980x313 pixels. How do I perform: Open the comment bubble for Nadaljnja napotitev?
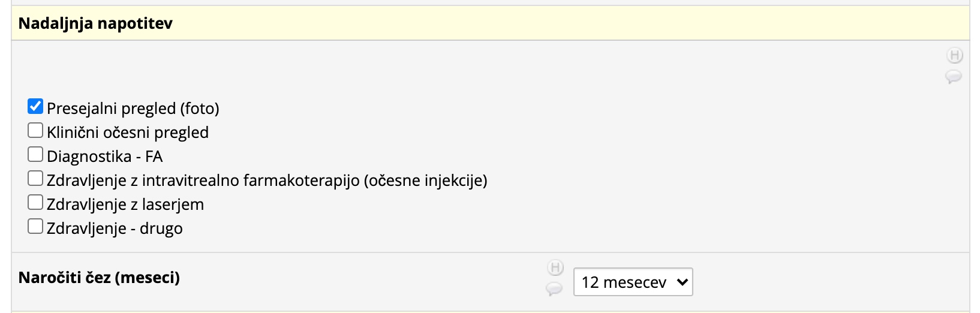(954, 76)
